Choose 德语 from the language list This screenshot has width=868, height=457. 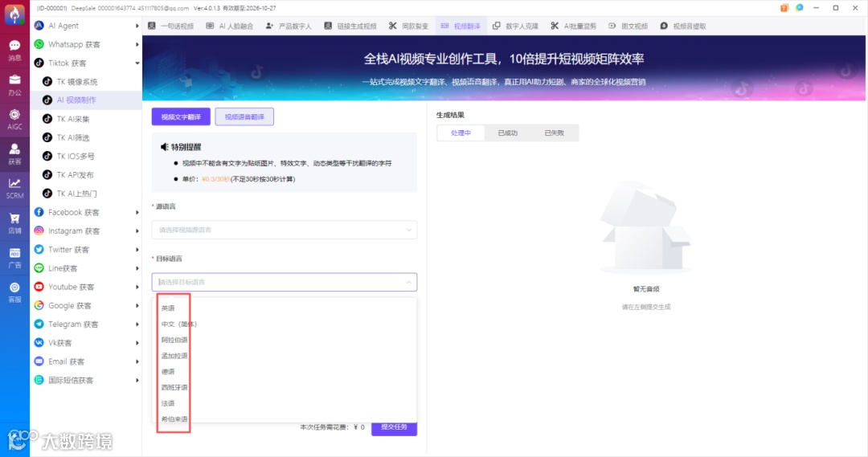click(x=168, y=372)
